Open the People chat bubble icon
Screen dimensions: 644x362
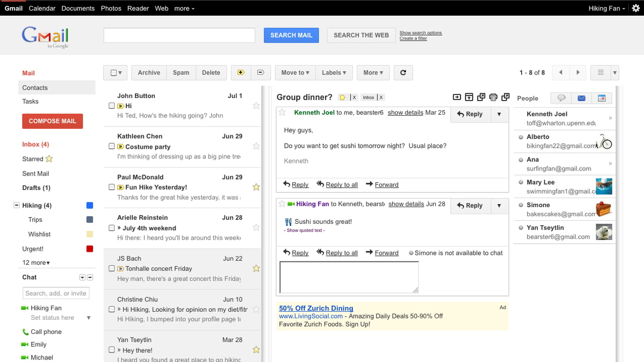click(561, 98)
